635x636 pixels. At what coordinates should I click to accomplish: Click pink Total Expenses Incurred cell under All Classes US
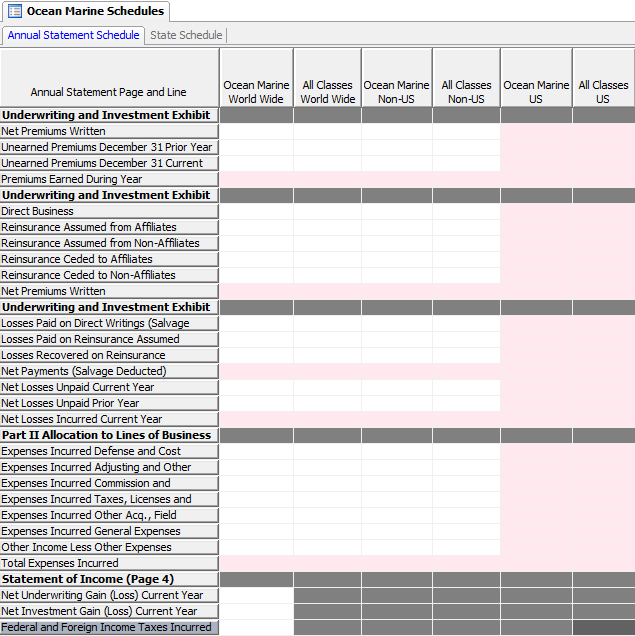604,563
